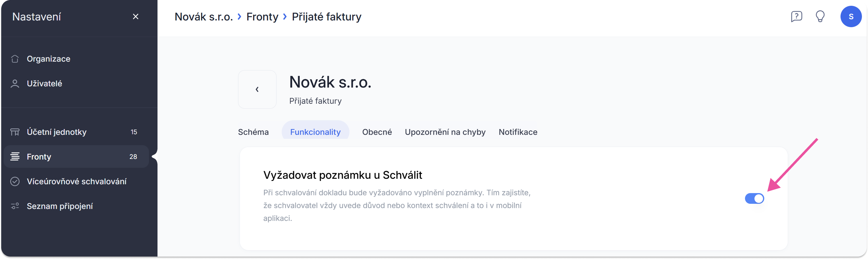Image resolution: width=868 pixels, height=259 pixels.
Task: Click the Uživatelé person icon
Action: [x=15, y=84]
